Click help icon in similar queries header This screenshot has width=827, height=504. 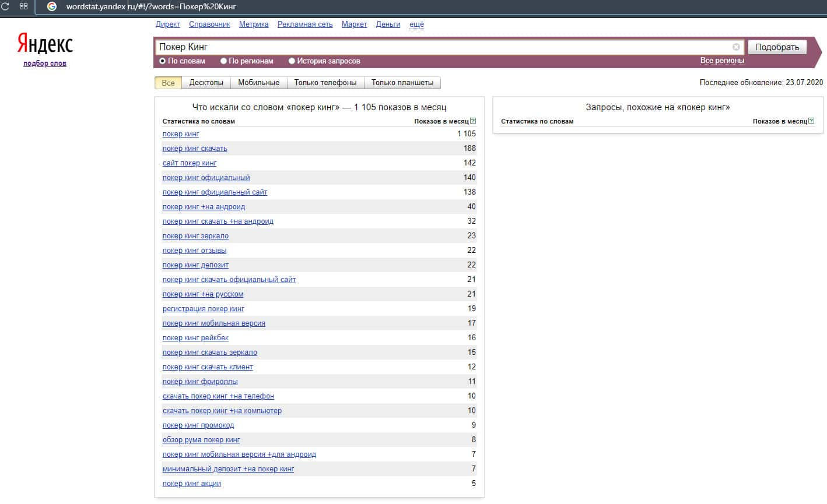(x=811, y=121)
